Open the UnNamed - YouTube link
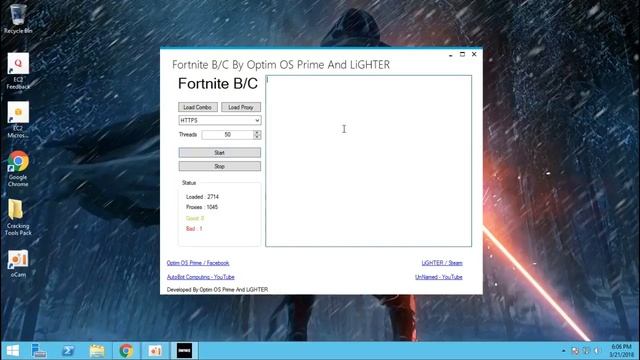 [x=439, y=277]
